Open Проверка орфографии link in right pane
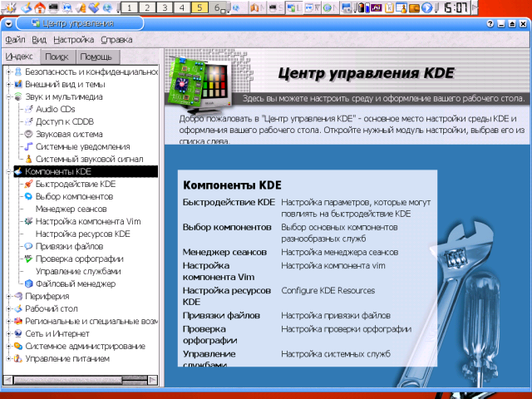 click(210, 334)
